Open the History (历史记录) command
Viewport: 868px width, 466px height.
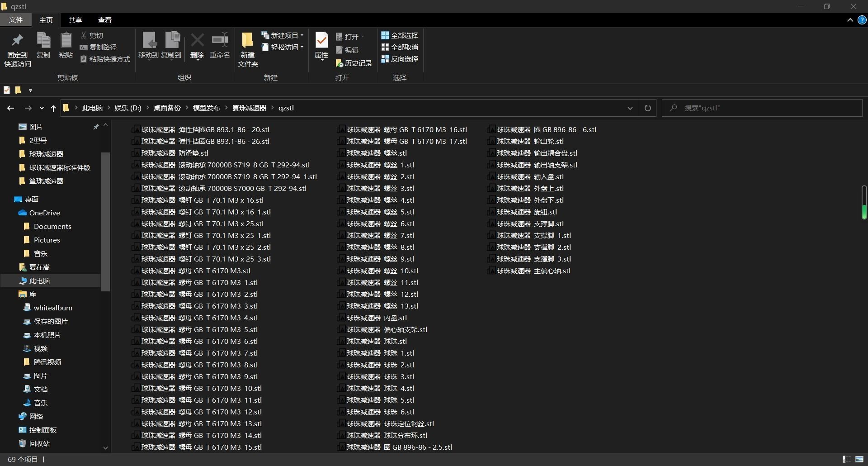click(x=354, y=63)
